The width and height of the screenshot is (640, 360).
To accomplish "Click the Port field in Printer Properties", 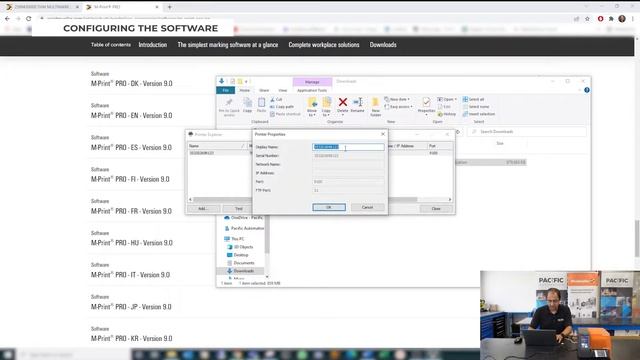I will click(x=348, y=182).
